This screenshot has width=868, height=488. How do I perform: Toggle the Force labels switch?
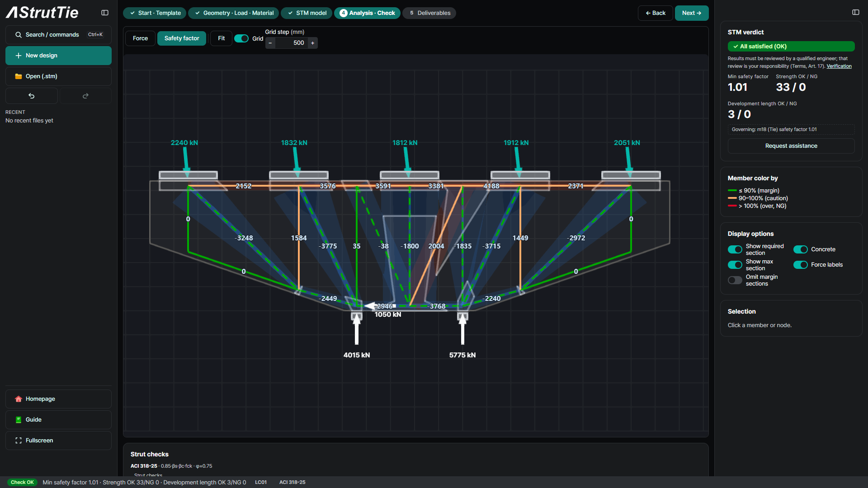click(801, 265)
